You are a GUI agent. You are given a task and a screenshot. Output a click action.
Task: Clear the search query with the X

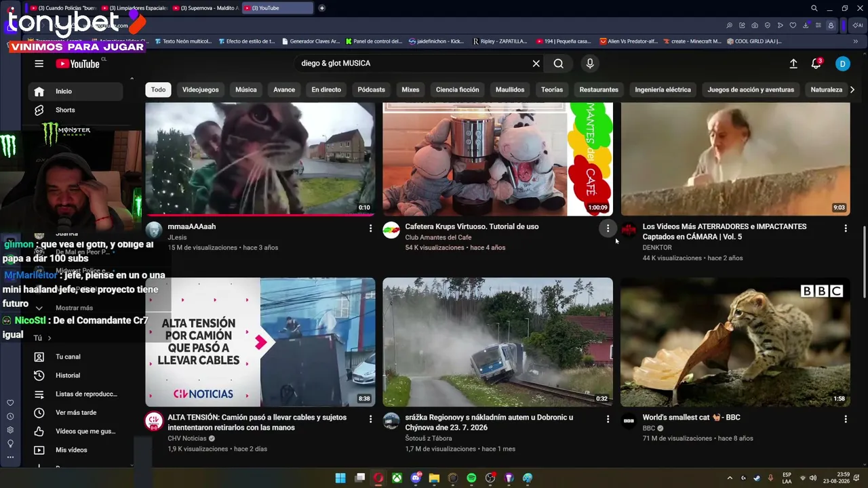coord(536,64)
